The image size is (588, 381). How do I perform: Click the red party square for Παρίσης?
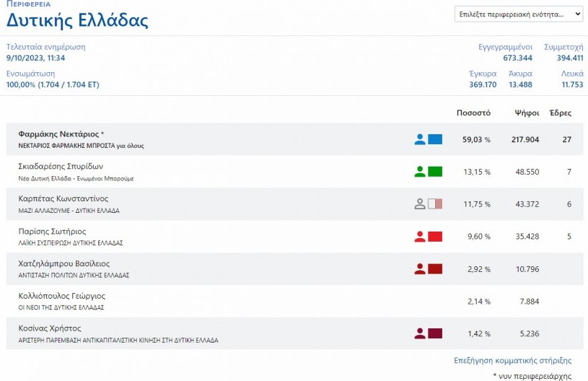(x=435, y=237)
